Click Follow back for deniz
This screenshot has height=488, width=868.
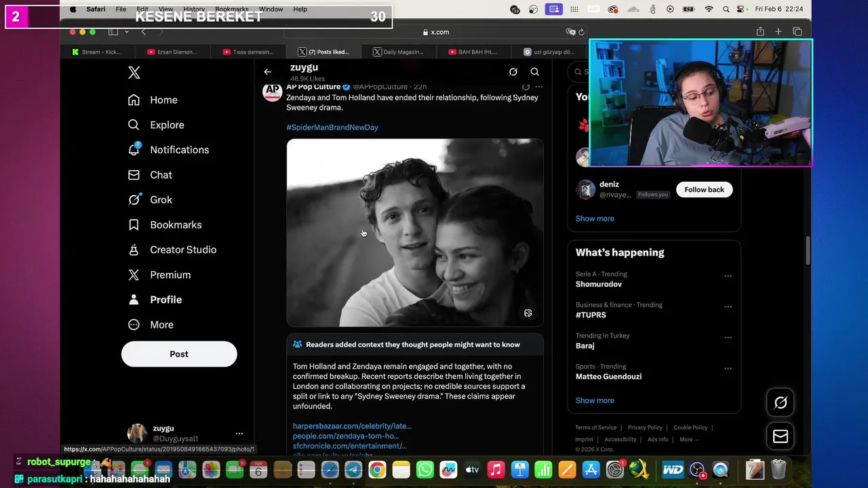point(704,190)
